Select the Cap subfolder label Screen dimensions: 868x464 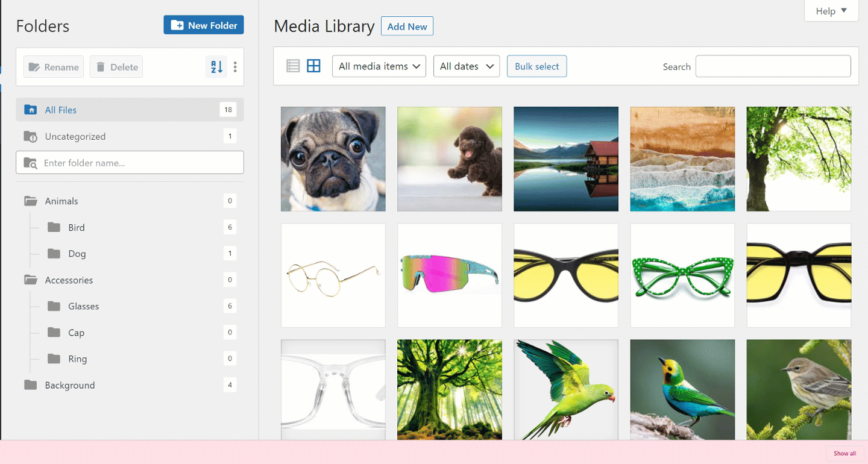(77, 333)
